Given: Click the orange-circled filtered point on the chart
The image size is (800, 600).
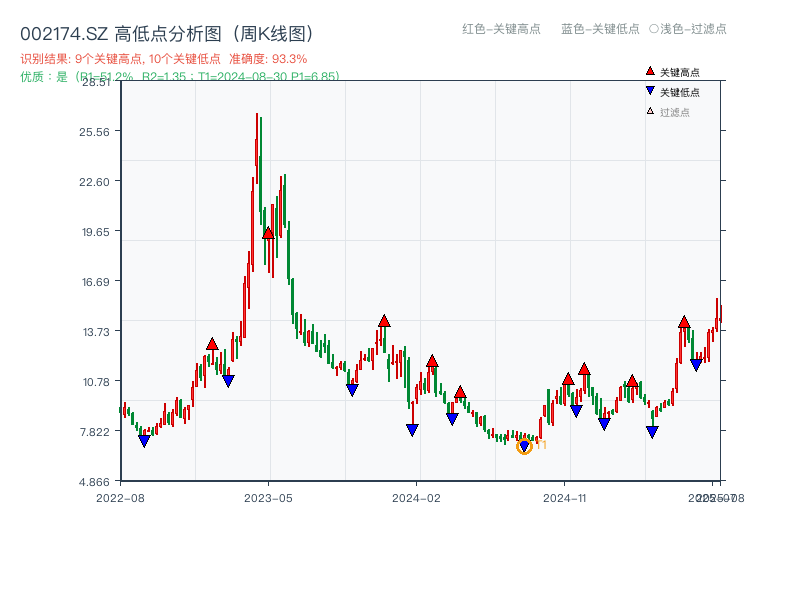Looking at the screenshot, I should tap(523, 445).
